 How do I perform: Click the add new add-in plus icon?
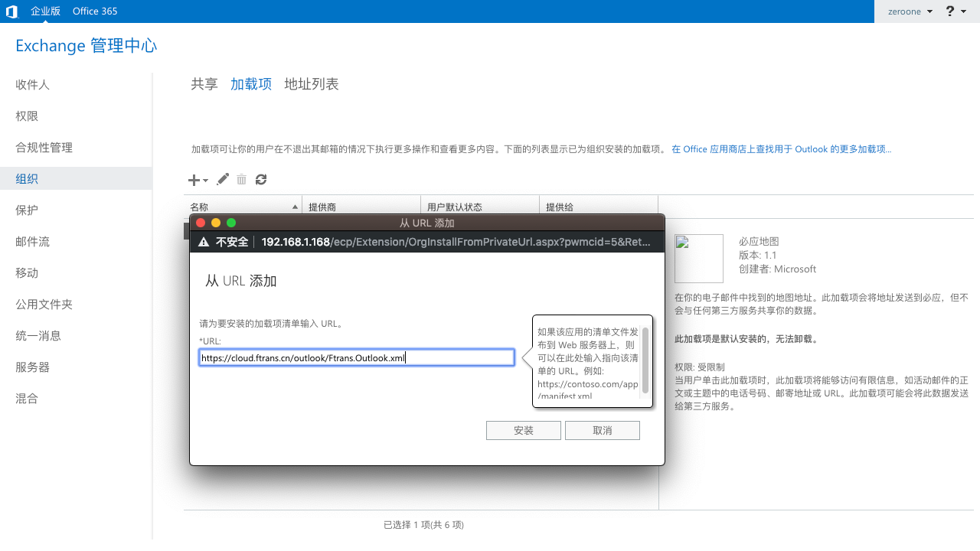tap(192, 179)
